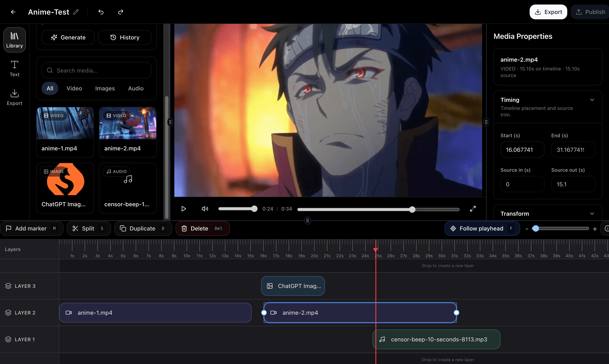Switch to the Audio media filter tab

[135, 88]
